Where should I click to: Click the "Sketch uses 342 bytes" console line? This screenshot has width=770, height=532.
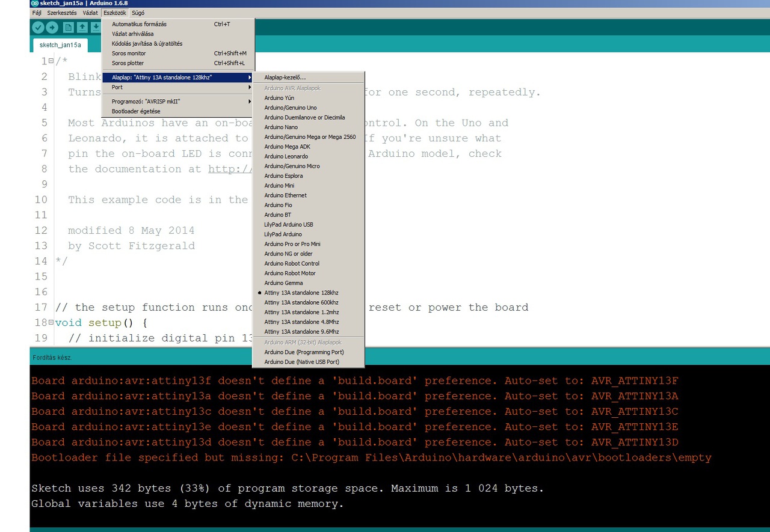click(x=288, y=488)
